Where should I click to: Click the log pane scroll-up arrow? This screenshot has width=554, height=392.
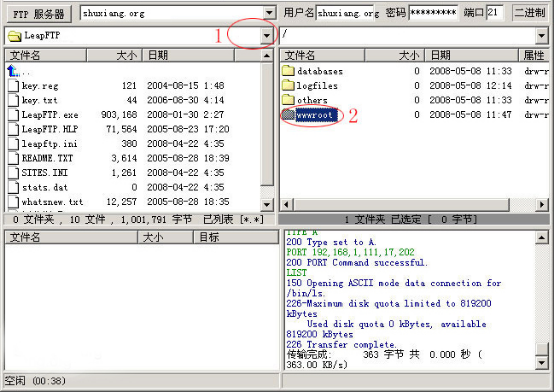pos(542,238)
